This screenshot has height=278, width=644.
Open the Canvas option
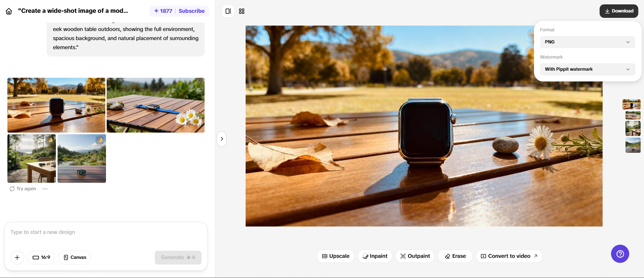[75, 257]
